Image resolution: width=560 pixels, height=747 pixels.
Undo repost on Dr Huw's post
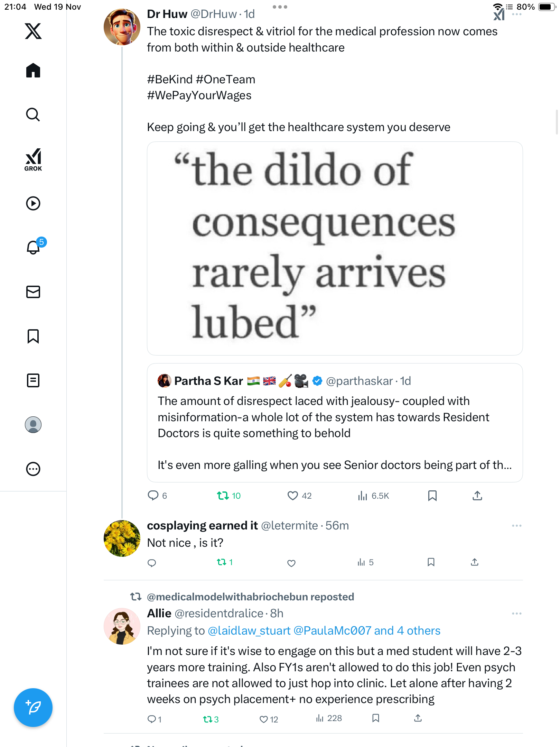[x=223, y=496]
